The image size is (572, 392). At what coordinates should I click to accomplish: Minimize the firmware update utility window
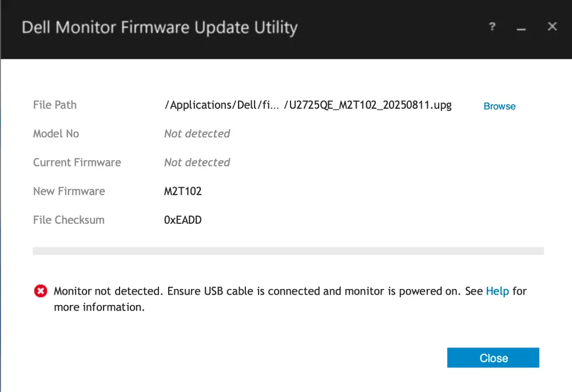point(521,28)
